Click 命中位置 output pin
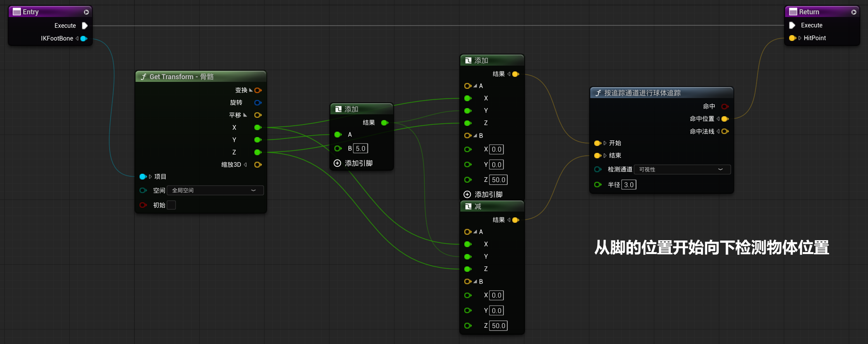This screenshot has width=868, height=344. pos(725,119)
